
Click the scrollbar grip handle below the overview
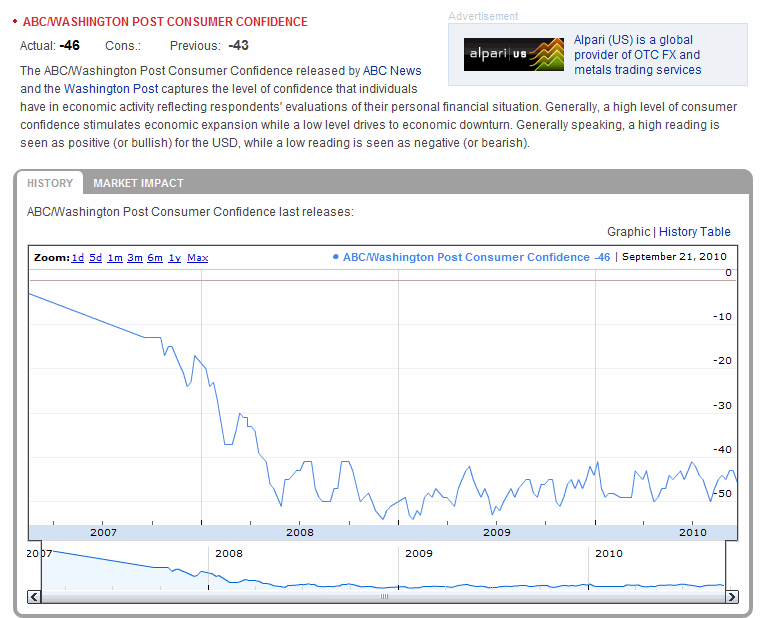coord(384,596)
